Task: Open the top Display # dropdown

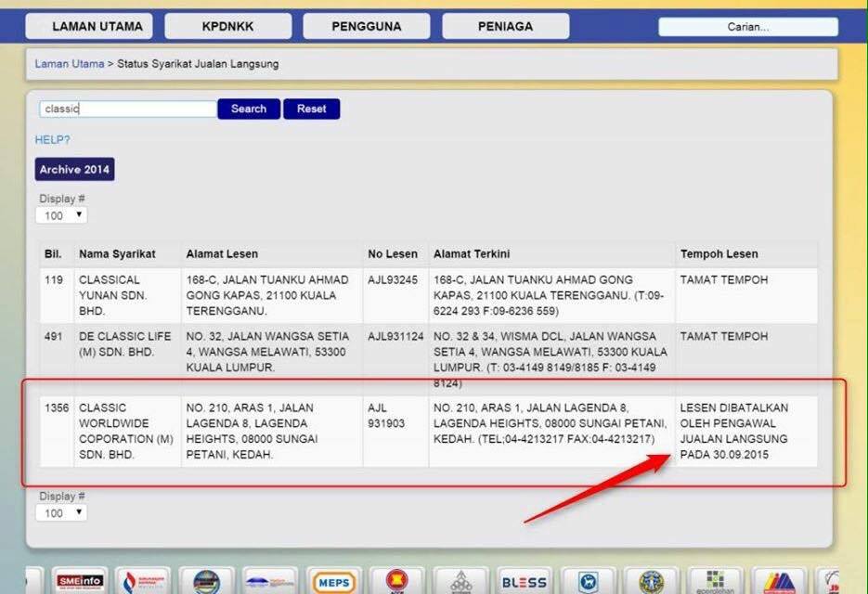Action: 61,215
